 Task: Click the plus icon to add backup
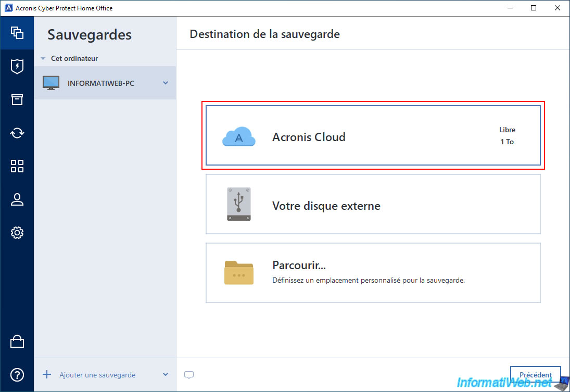(47, 374)
